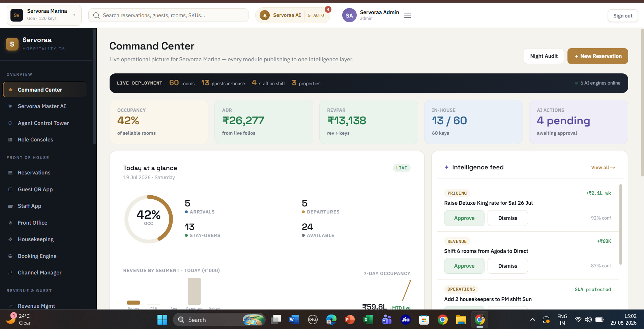Select Command Center in sidebar
Viewport: 644px width, 329px height.
(45, 90)
